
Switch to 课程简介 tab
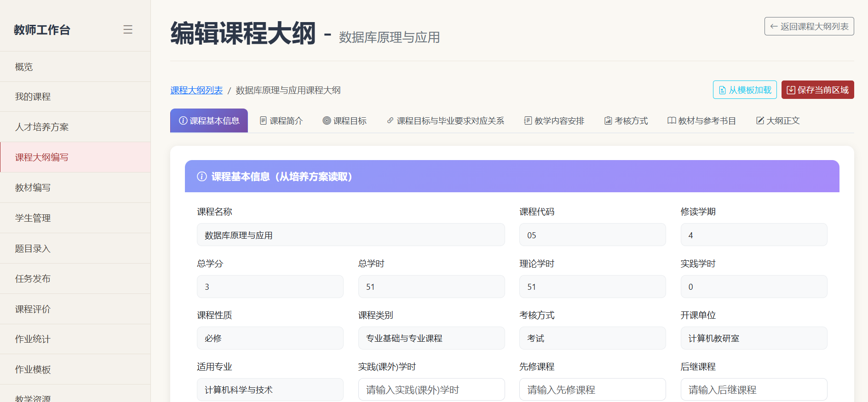tap(281, 121)
